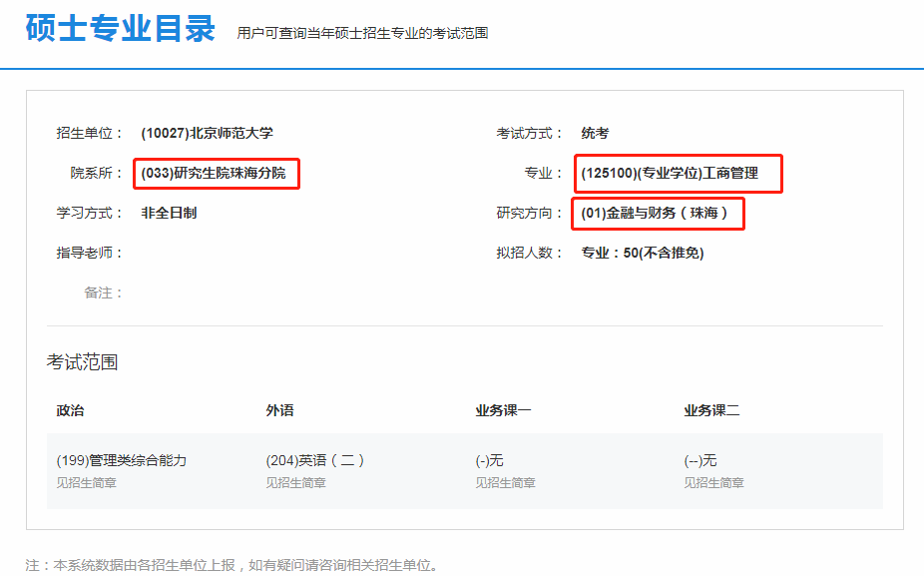Click the 统考 exam method value
924x576 pixels.
tap(595, 133)
